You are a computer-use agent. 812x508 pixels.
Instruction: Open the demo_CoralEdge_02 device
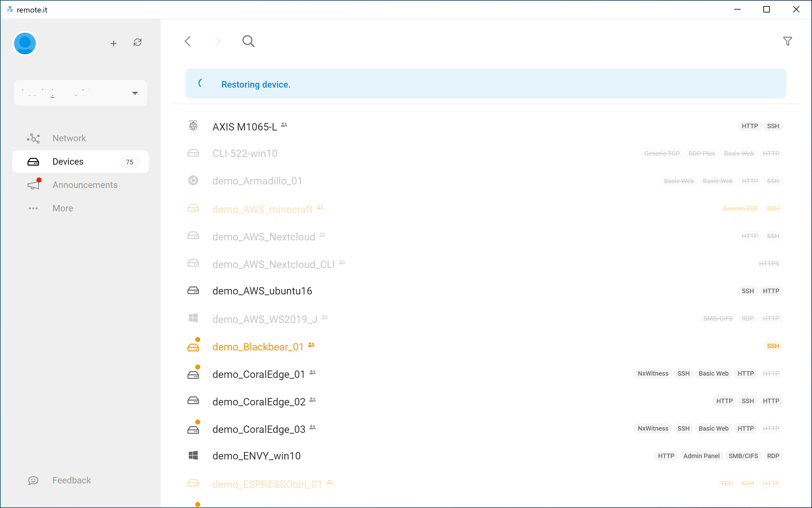pyautogui.click(x=259, y=402)
